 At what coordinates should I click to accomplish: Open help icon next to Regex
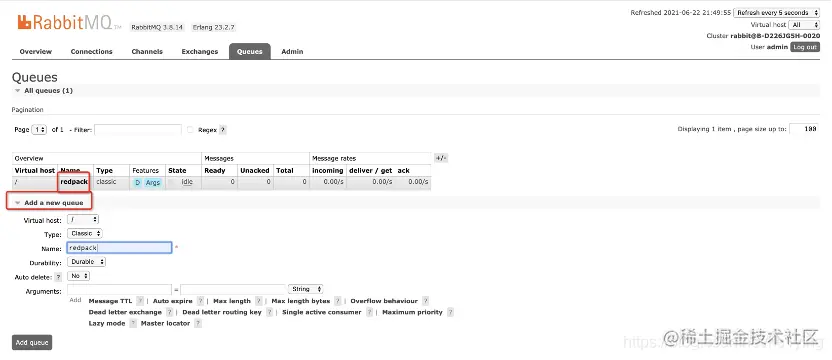223,130
